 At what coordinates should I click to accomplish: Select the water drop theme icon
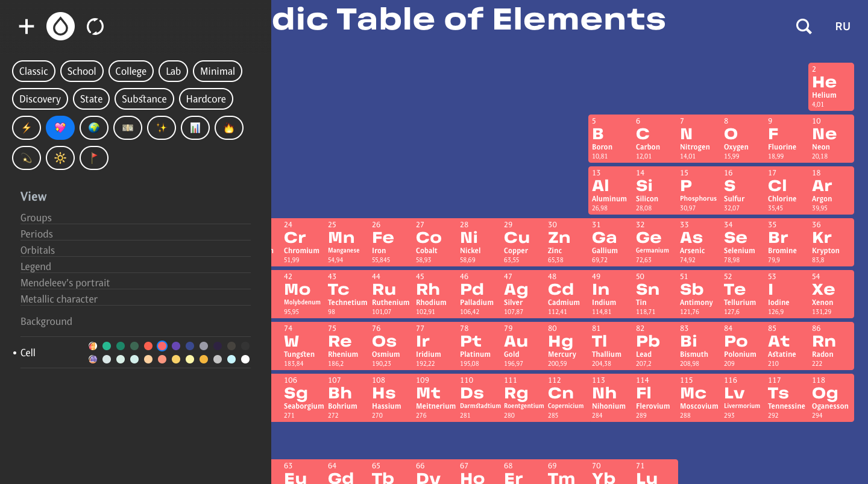click(x=60, y=27)
